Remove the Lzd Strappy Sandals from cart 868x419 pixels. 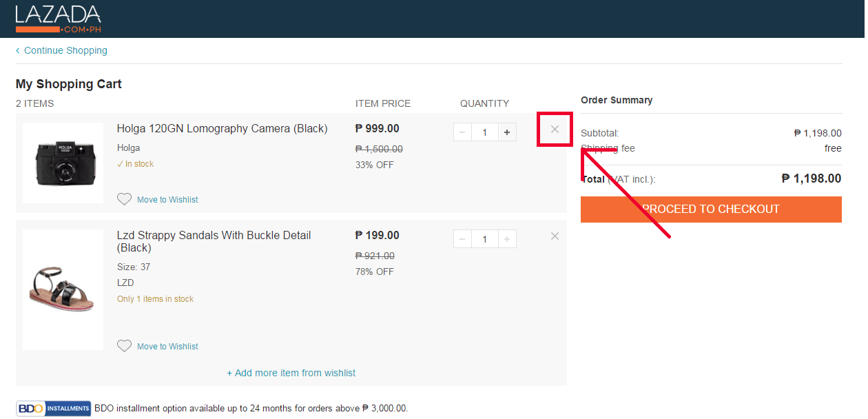tap(555, 236)
